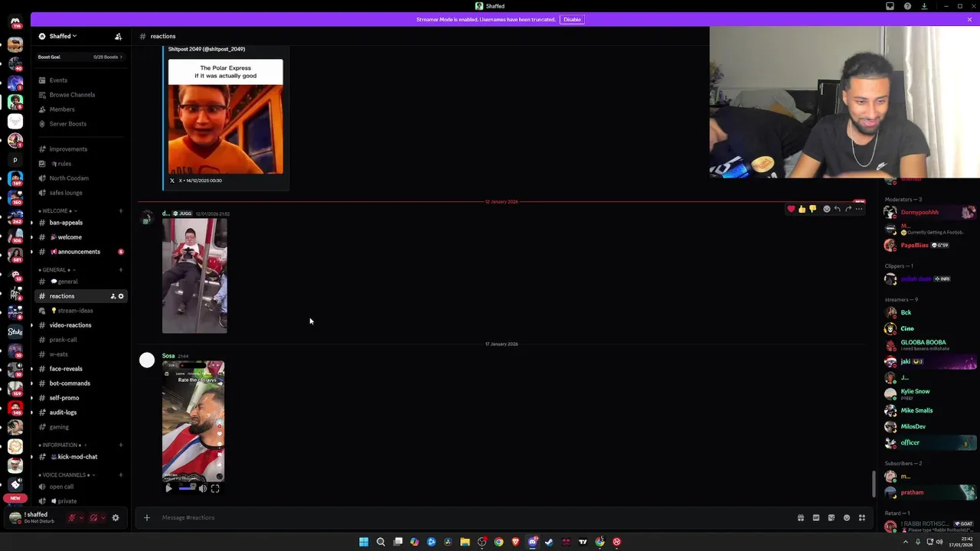Screen dimensions: 980x551
Task: Open invite people icon next to Shaffed
Action: coord(118,36)
